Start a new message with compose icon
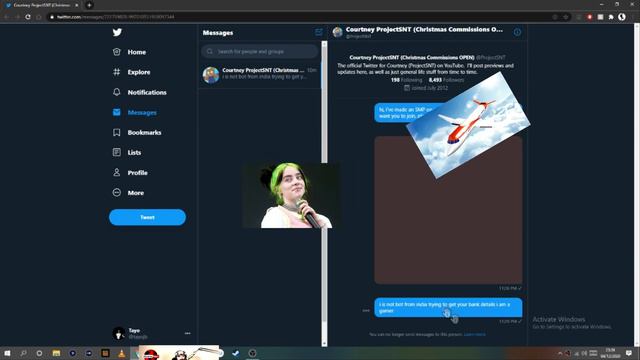Image resolution: width=640 pixels, height=360 pixels. click(x=319, y=32)
